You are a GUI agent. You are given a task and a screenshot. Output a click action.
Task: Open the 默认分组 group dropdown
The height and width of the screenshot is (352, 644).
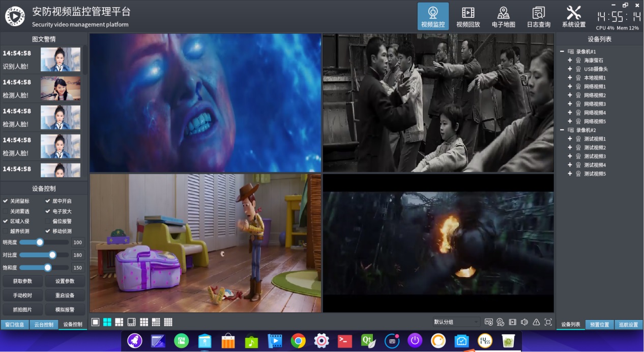[x=455, y=322]
